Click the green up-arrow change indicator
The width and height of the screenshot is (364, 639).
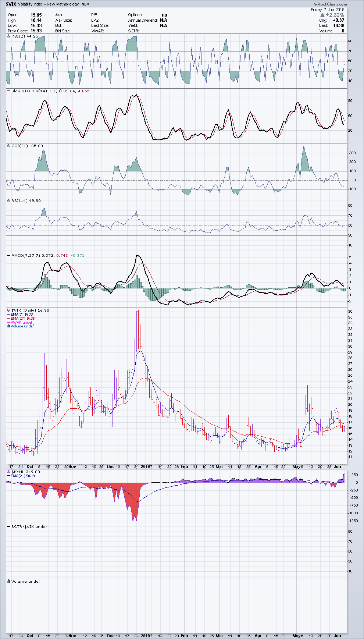coord(322,15)
